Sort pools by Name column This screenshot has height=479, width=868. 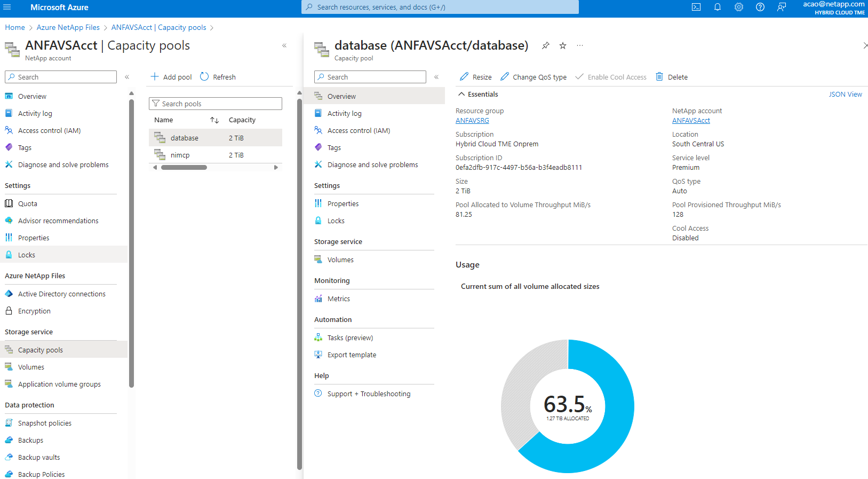[214, 120]
